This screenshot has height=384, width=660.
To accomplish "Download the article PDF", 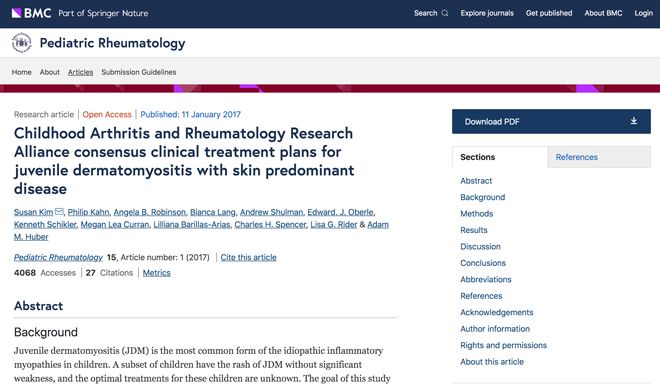I will click(551, 121).
